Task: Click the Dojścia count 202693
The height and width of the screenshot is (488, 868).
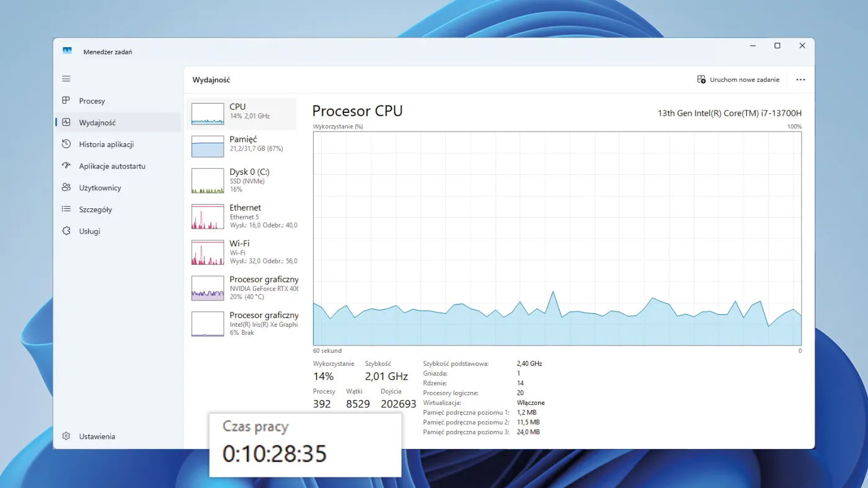Action: tap(399, 404)
